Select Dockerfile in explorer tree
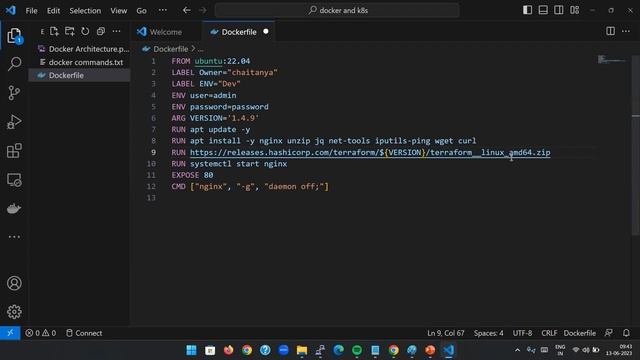 [80, 75]
